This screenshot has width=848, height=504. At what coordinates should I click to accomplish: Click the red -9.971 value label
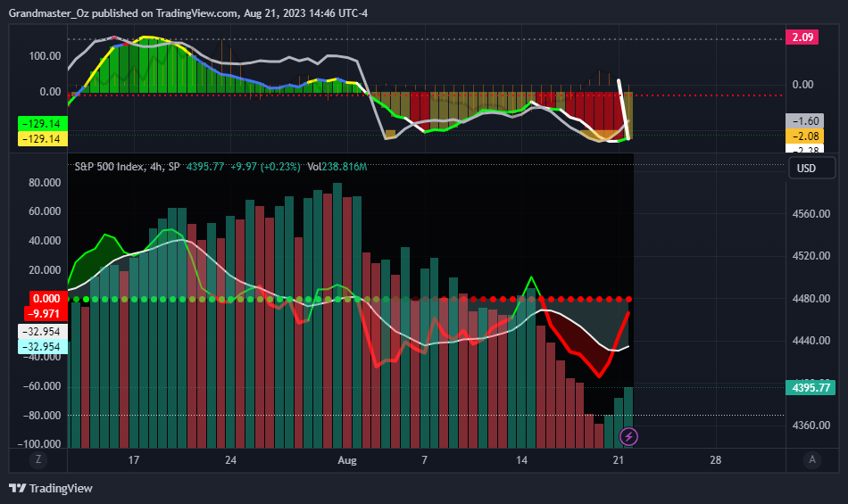point(46,314)
